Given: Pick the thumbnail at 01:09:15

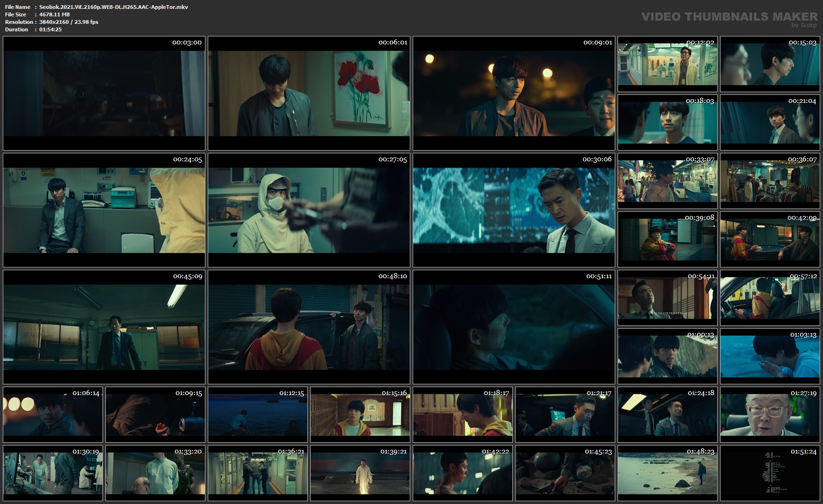Looking at the screenshot, I should click(155, 415).
